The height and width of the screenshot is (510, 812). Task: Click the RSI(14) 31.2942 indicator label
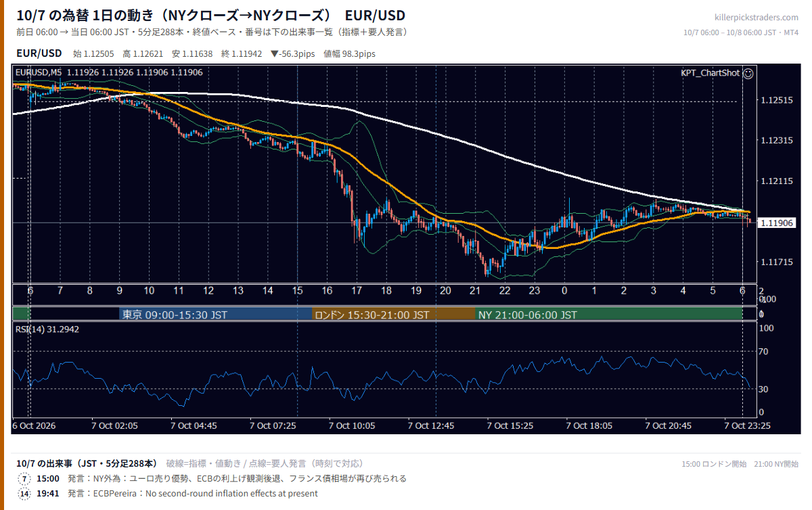[47, 329]
